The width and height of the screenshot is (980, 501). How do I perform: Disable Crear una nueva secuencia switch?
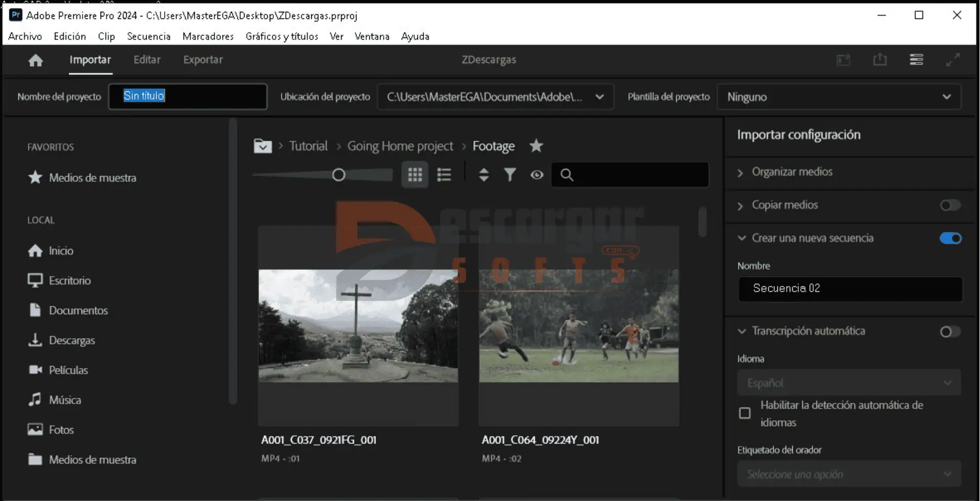point(950,238)
